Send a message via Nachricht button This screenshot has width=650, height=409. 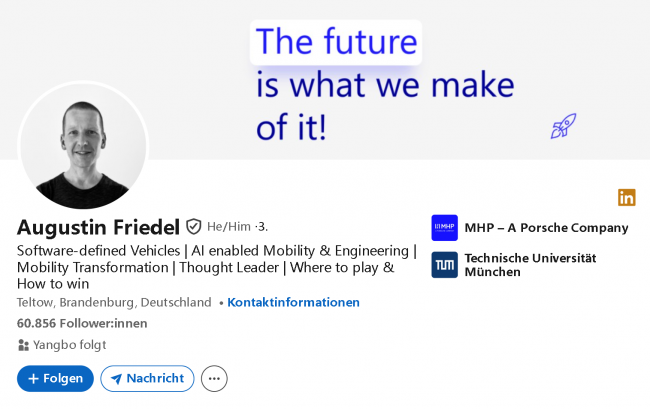(147, 378)
